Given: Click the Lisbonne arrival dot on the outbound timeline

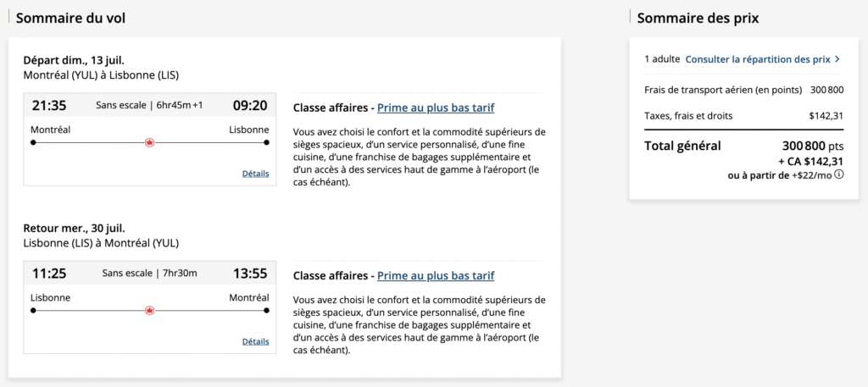Looking at the screenshot, I should coord(266,142).
